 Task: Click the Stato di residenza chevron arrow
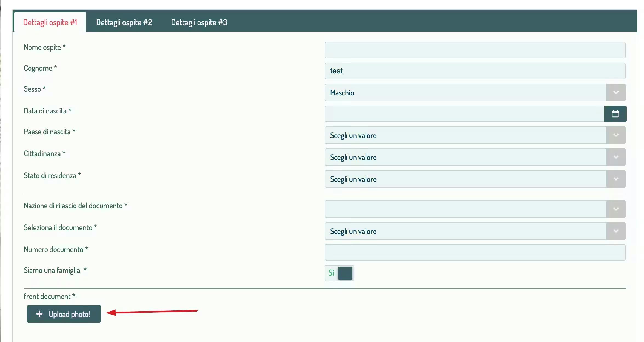[x=616, y=179]
